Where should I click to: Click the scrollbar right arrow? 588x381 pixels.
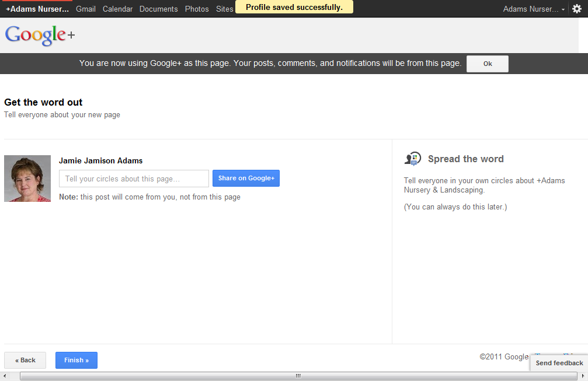click(x=583, y=376)
